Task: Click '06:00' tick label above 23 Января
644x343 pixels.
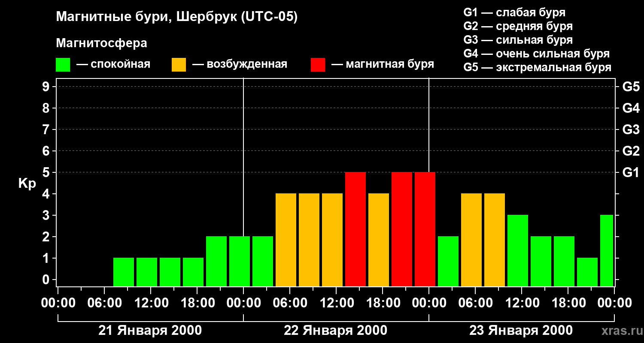Action: 475,303
